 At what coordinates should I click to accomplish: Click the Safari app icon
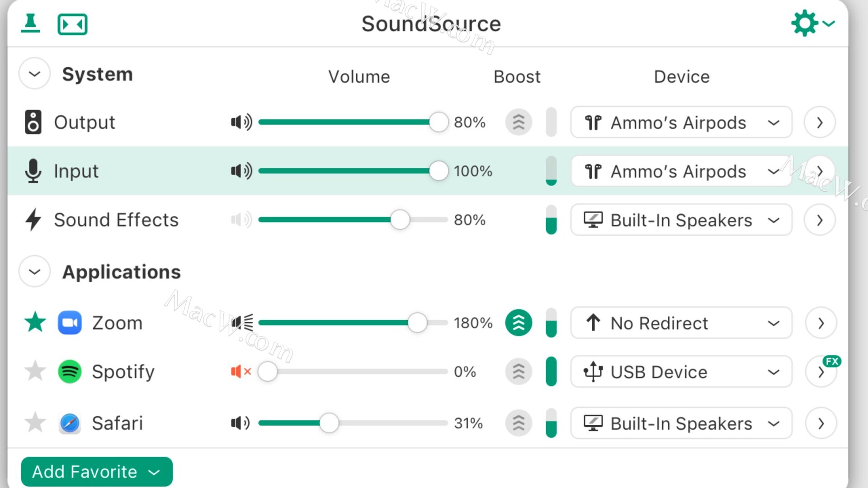pos(70,423)
